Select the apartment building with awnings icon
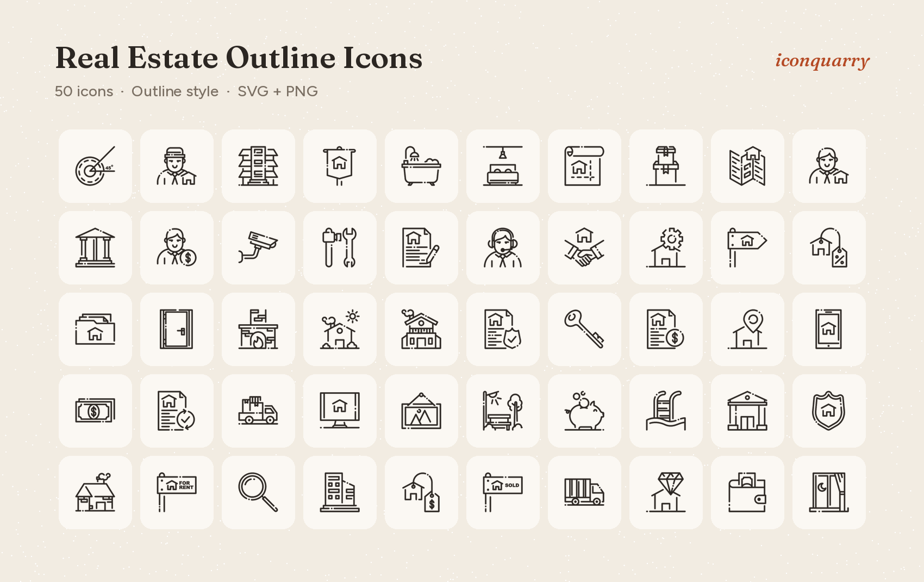Image resolution: width=924 pixels, height=582 pixels. 258,166
